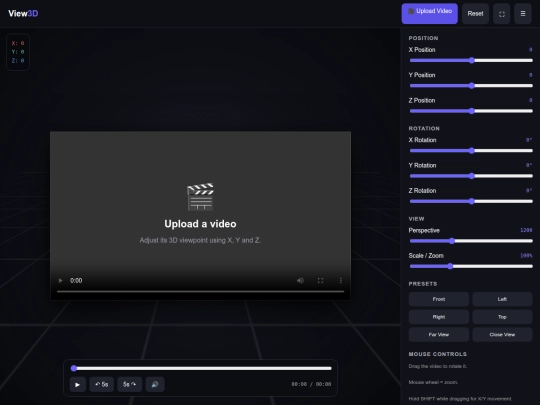Open native video fullscreen icon
The width and height of the screenshot is (540, 405).
tap(320, 280)
